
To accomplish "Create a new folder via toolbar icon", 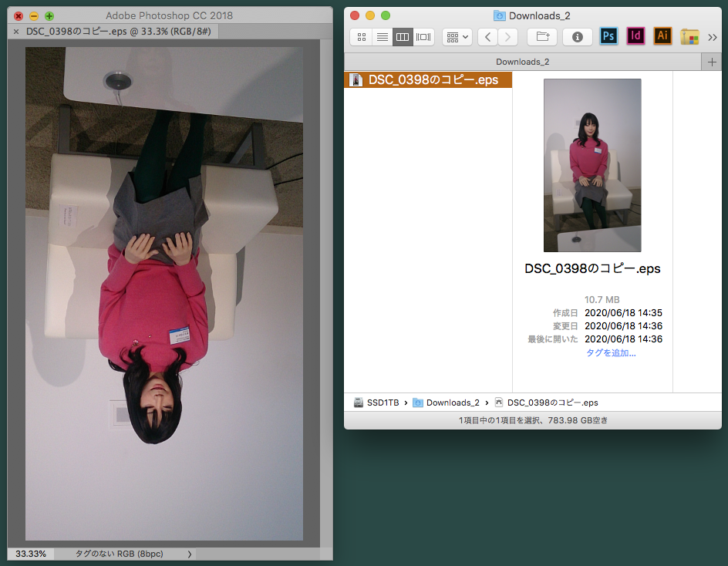I will tap(542, 37).
